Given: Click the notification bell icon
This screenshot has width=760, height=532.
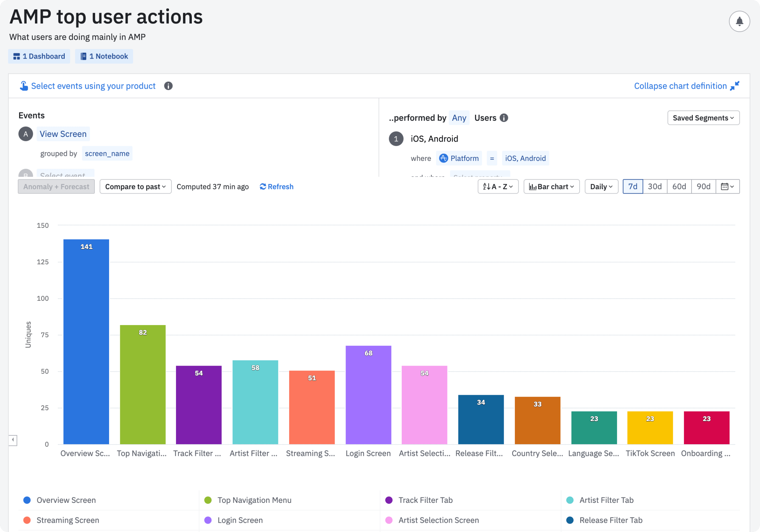Looking at the screenshot, I should point(739,22).
